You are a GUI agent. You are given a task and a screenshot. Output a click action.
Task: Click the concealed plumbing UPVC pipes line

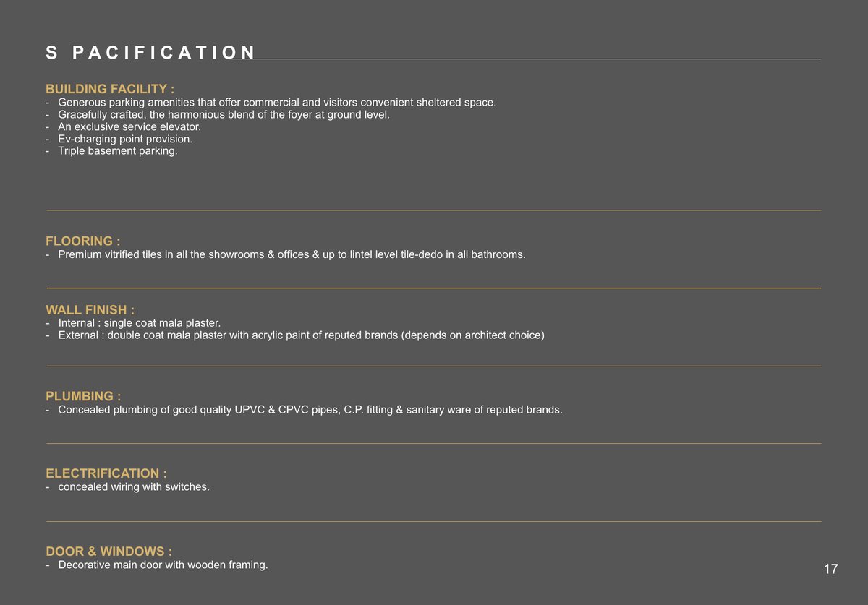[310, 410]
